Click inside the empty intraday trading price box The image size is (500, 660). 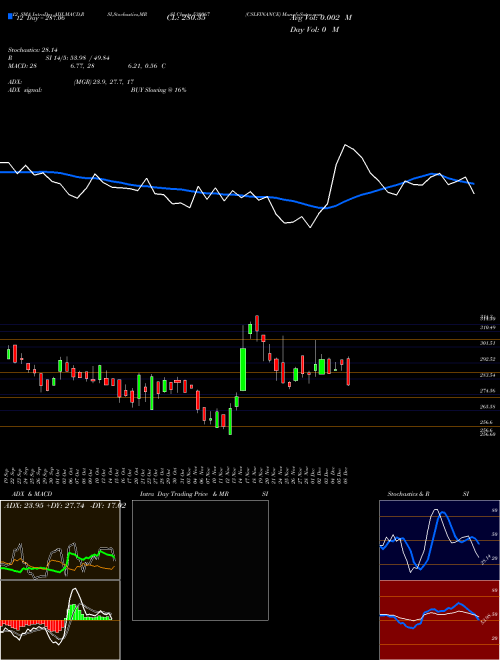tap(200, 560)
